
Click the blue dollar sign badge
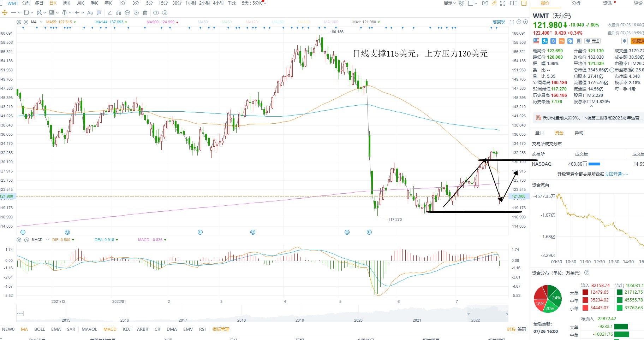point(553,41)
